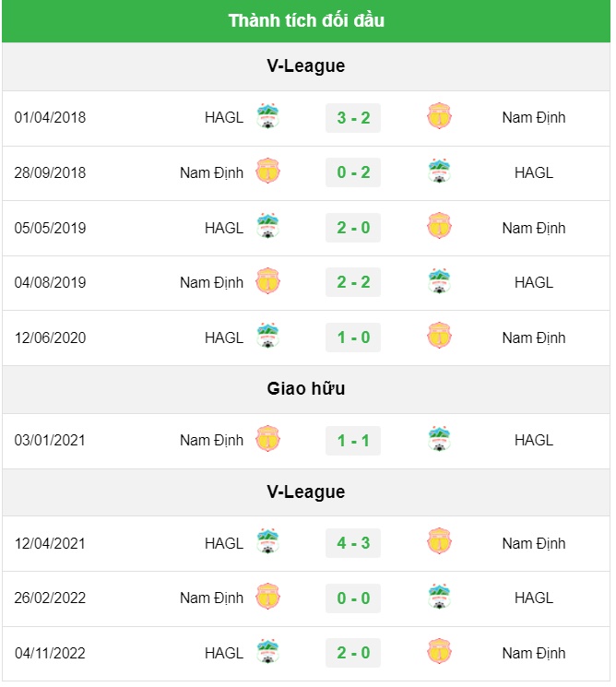The height and width of the screenshot is (687, 616).
Task: Select Nam Định logo in friendly 03/01/2021
Action: 267,439
